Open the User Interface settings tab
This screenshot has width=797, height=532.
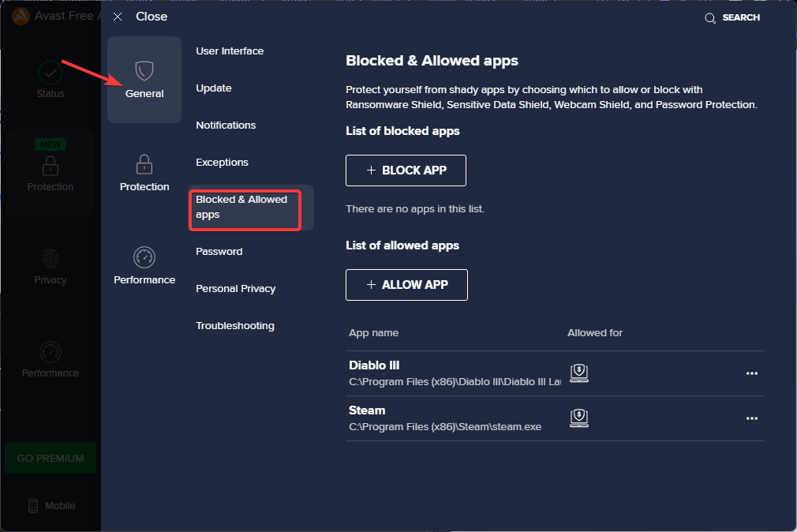coord(230,51)
